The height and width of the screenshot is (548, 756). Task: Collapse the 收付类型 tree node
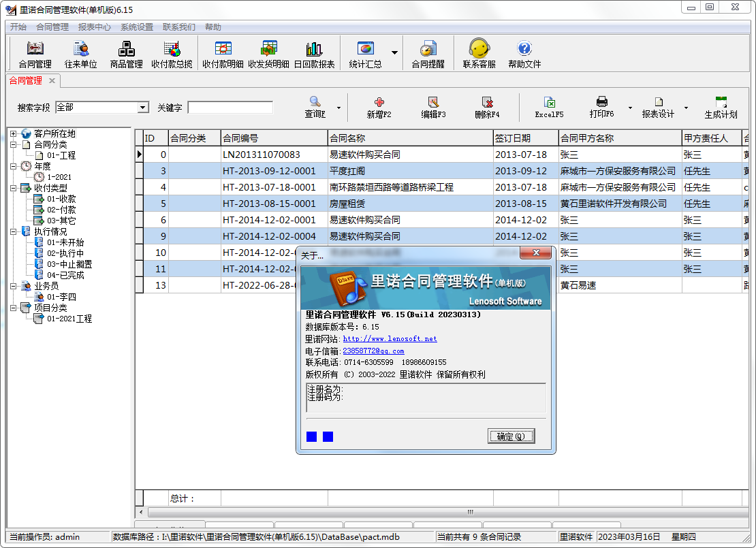[x=14, y=188]
